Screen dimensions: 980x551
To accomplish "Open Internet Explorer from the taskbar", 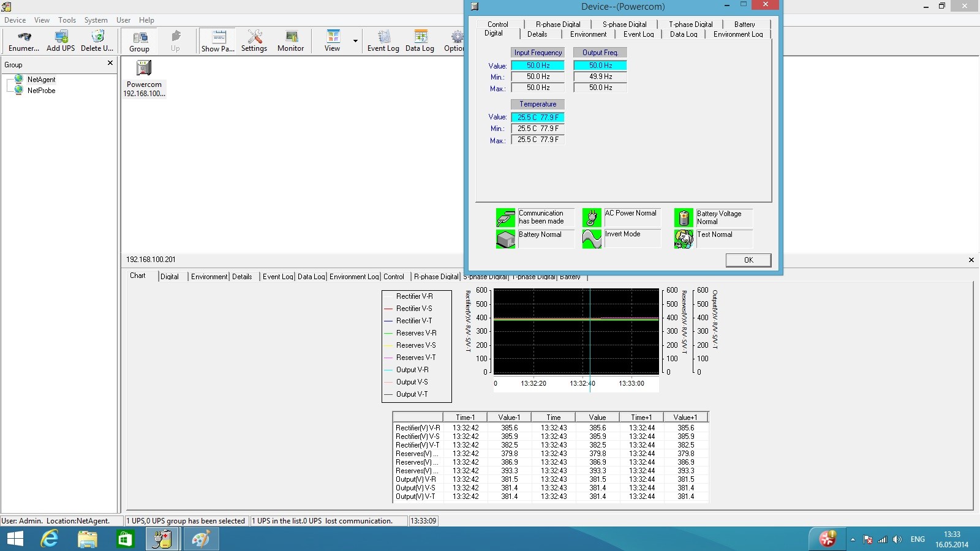I will click(x=50, y=539).
